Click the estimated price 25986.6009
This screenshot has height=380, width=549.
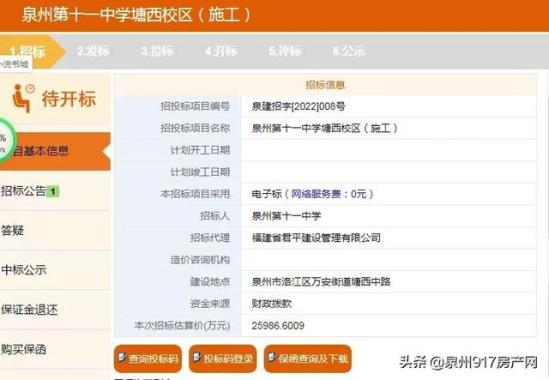pyautogui.click(x=278, y=326)
